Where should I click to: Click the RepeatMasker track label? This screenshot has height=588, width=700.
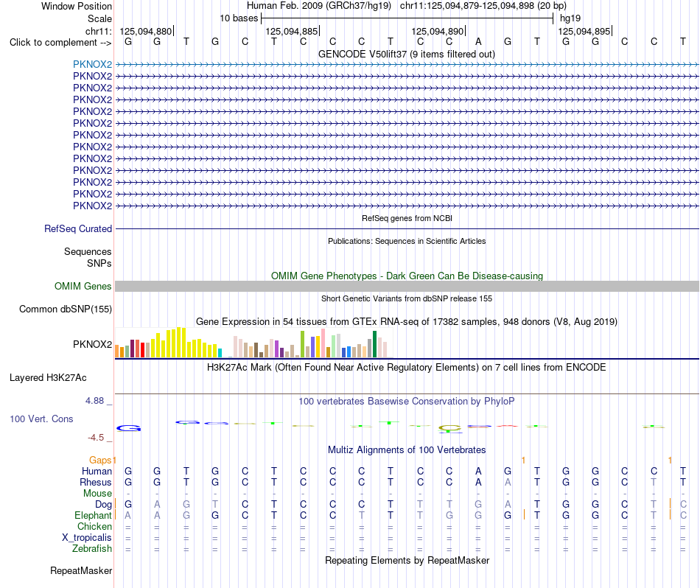click(x=81, y=570)
